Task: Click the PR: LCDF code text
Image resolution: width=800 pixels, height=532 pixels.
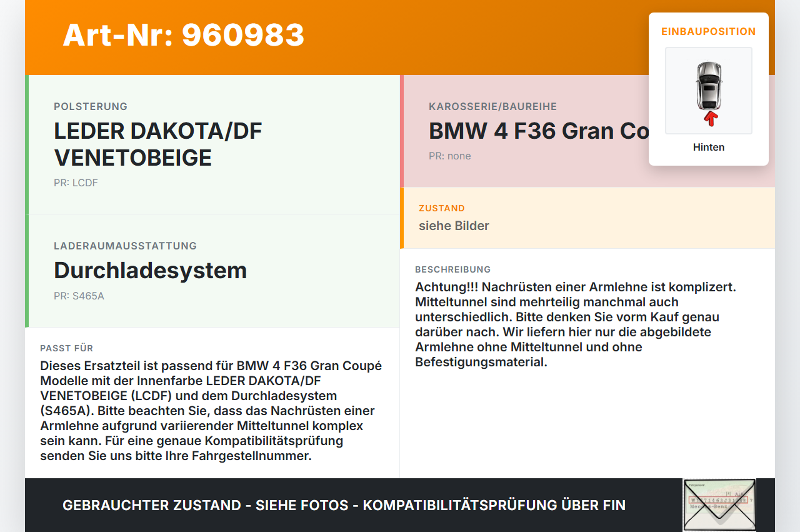Action: (x=76, y=183)
